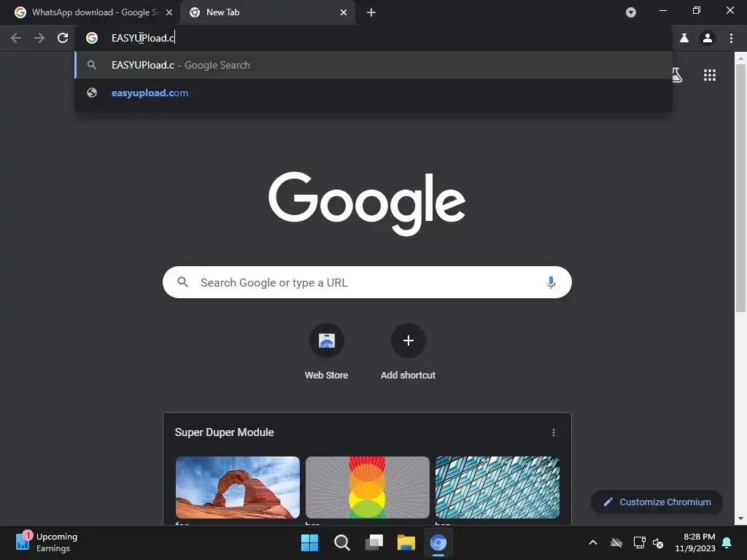Close the WhatsApp download tab
747x560 pixels.
[x=169, y=12]
